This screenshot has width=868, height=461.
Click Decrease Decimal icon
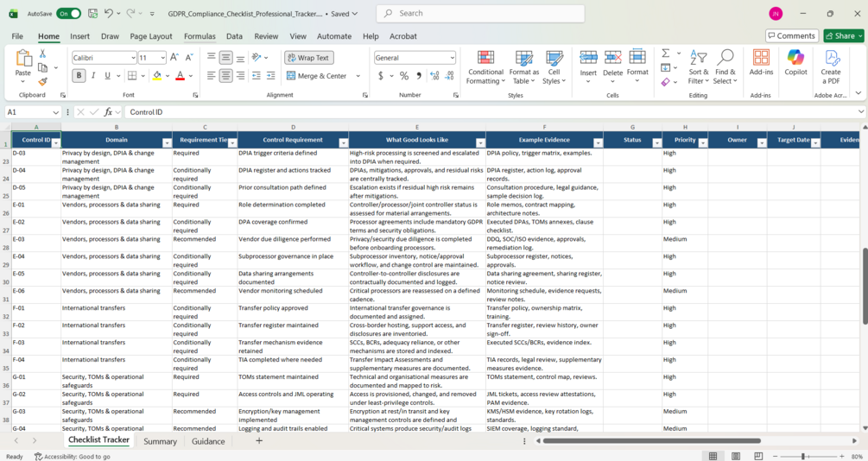[449, 76]
